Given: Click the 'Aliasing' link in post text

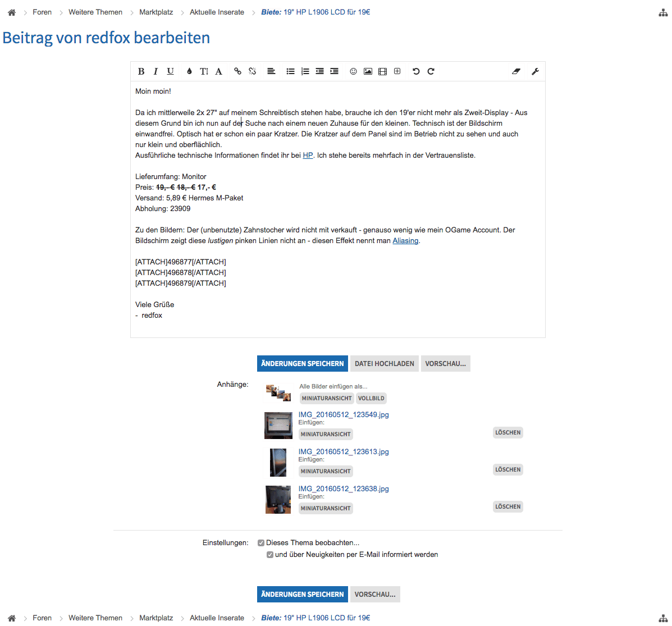Looking at the screenshot, I should click(405, 241).
